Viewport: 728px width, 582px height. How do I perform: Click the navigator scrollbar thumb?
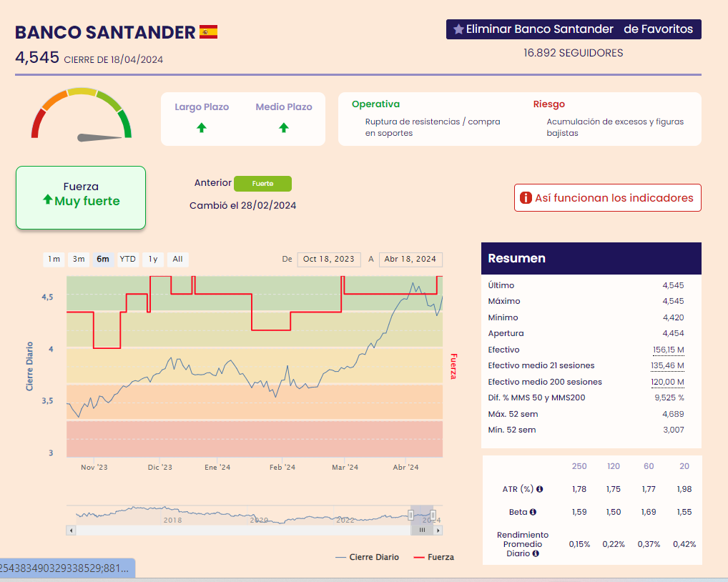(x=422, y=530)
